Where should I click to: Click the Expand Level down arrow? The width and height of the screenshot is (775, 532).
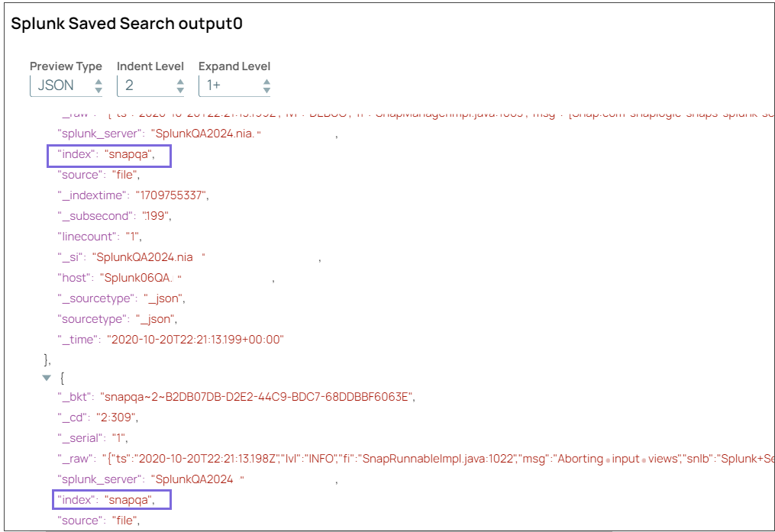pyautogui.click(x=267, y=89)
